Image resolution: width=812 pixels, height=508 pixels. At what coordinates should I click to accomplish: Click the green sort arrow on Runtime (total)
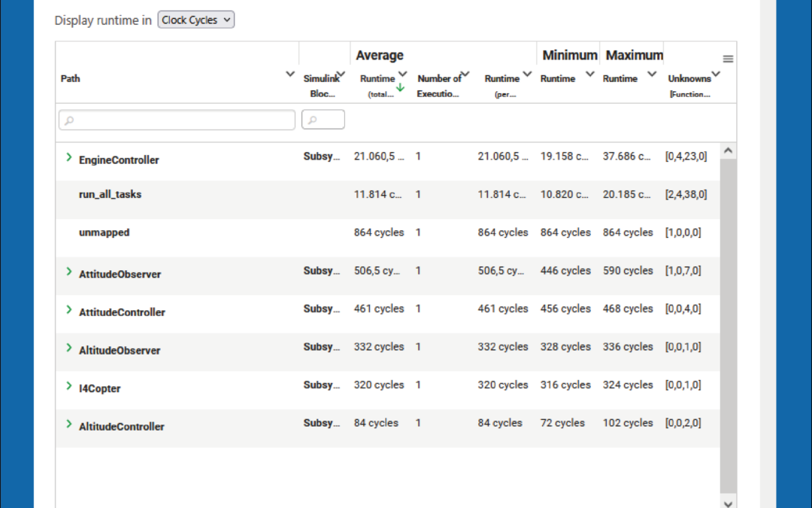point(400,87)
